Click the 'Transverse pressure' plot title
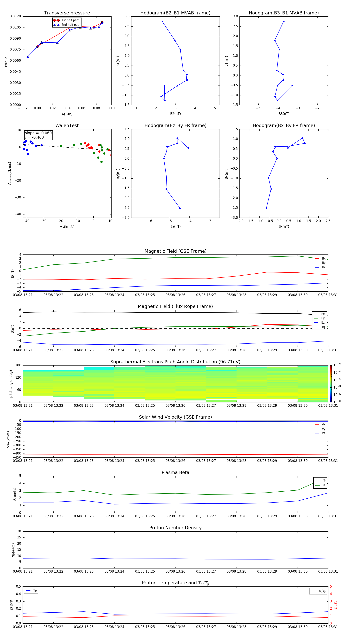This screenshot has height=644, width=351. [x=67, y=13]
